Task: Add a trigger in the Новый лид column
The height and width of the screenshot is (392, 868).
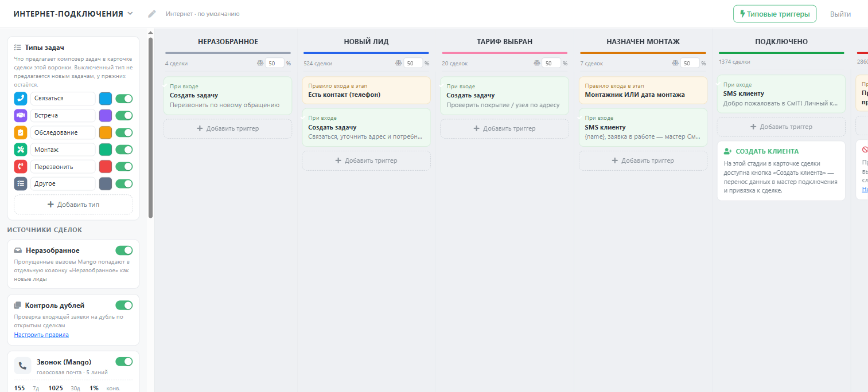Action: coord(367,160)
